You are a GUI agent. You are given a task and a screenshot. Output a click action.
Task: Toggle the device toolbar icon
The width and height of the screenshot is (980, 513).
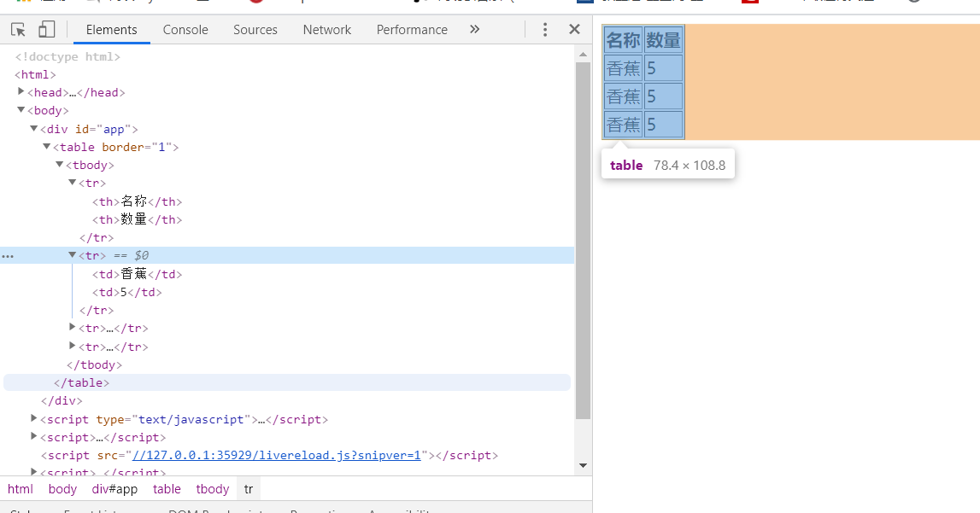pos(47,29)
